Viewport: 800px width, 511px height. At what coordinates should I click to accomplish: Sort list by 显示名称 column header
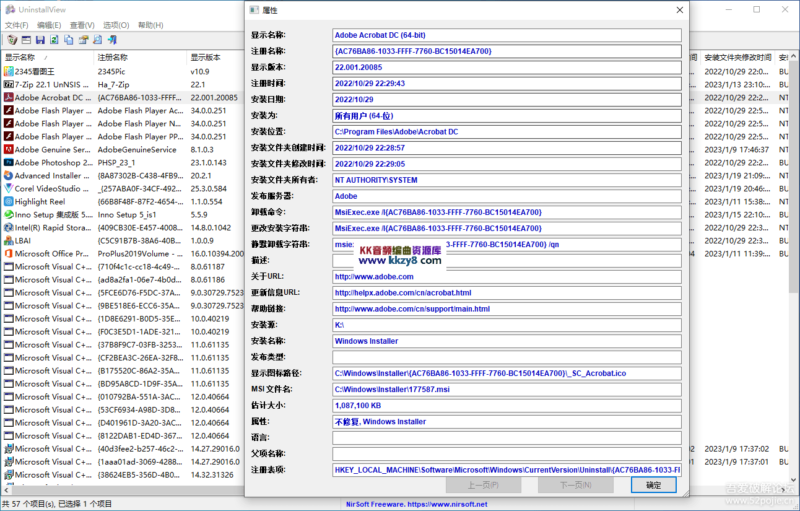[x=48, y=57]
